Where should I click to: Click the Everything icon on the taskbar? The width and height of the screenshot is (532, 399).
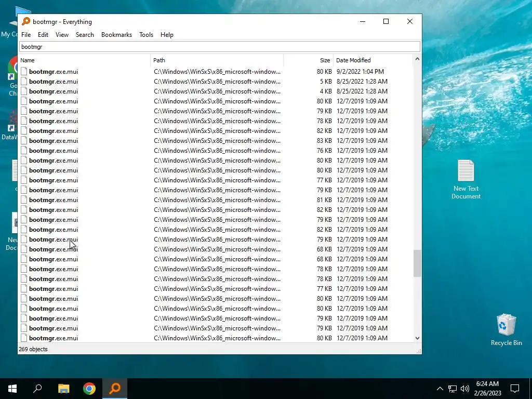[115, 389]
